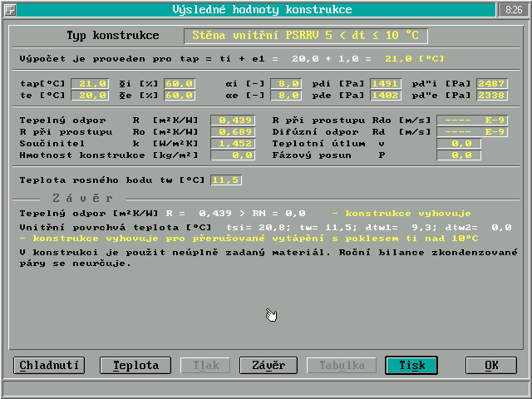The height and width of the screenshot is (399, 532).
Task: Click the R při prostupu Ro value 0,689
Action: click(235, 132)
